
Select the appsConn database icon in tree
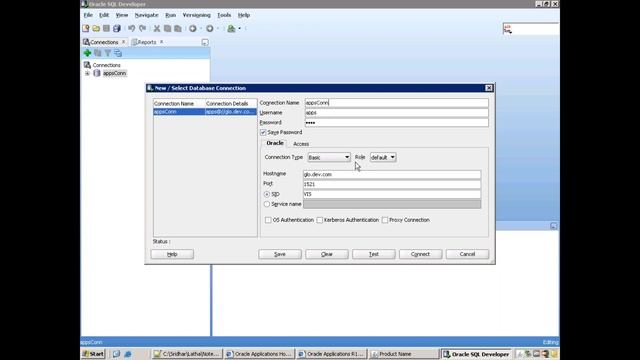97,73
